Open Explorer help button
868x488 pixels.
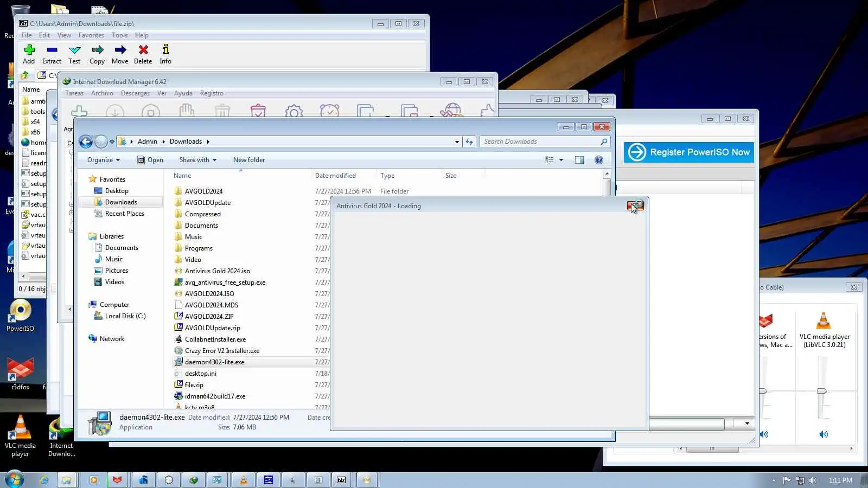(x=599, y=160)
